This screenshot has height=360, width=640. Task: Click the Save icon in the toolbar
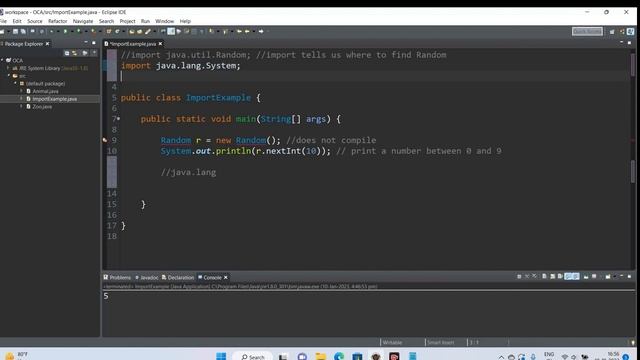pos(16,31)
